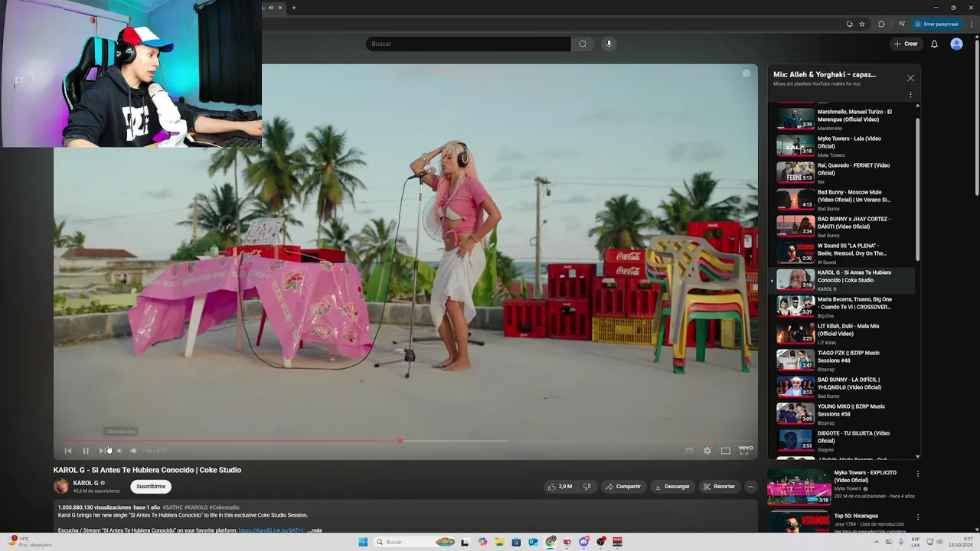Open options for Top 50: Nicaragua
The height and width of the screenshot is (551, 980).
click(917, 517)
